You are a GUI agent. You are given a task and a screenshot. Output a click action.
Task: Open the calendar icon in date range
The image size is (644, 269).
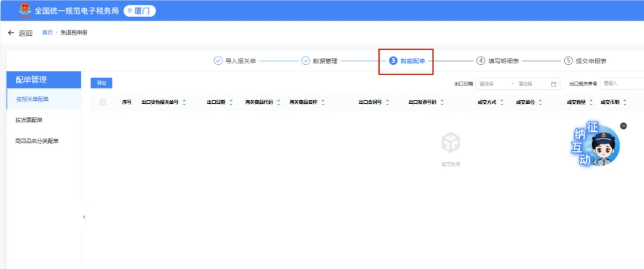[x=553, y=84]
